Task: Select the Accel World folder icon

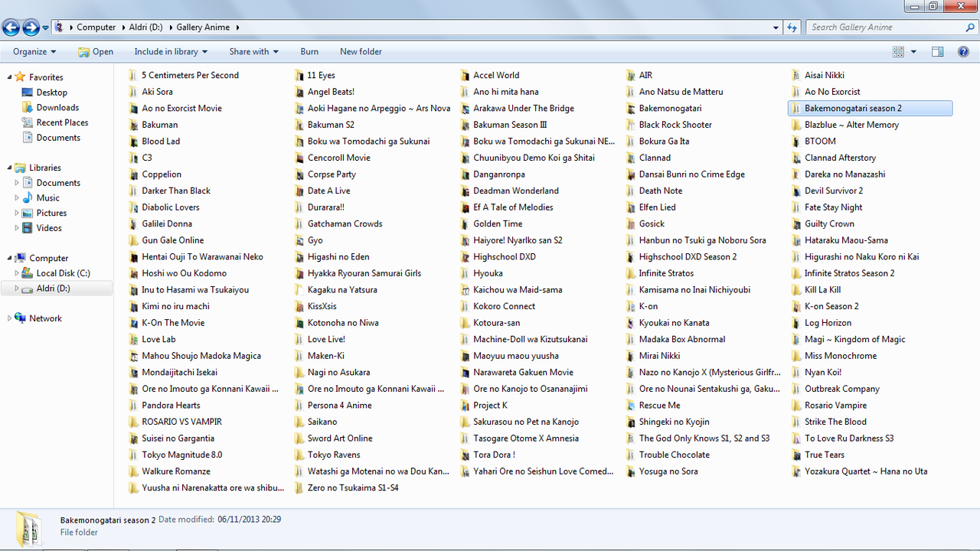Action: 465,76
